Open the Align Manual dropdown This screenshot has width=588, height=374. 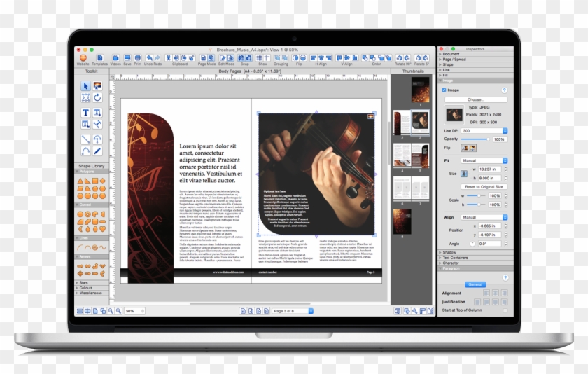484,217
